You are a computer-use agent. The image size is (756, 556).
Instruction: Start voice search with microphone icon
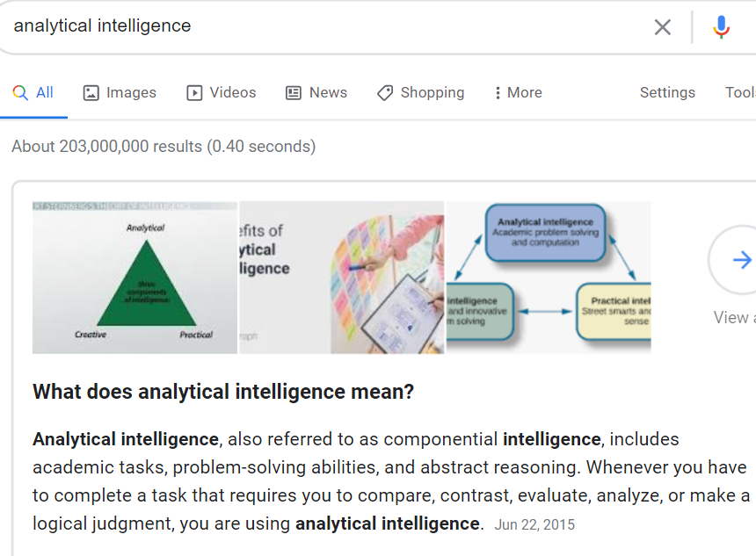coord(722,27)
